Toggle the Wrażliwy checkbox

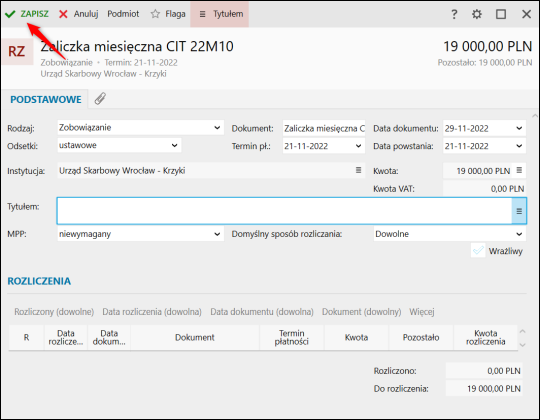tap(478, 250)
